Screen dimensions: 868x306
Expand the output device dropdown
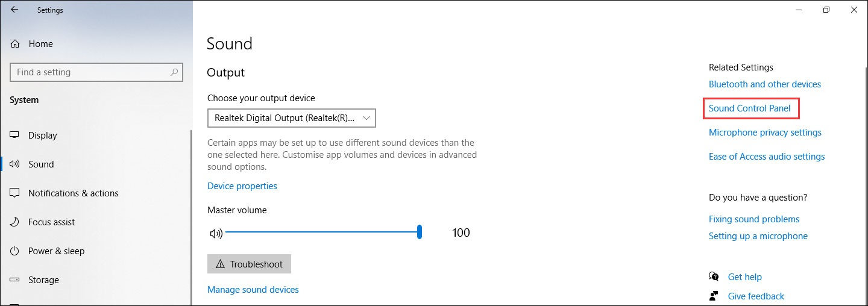click(291, 118)
